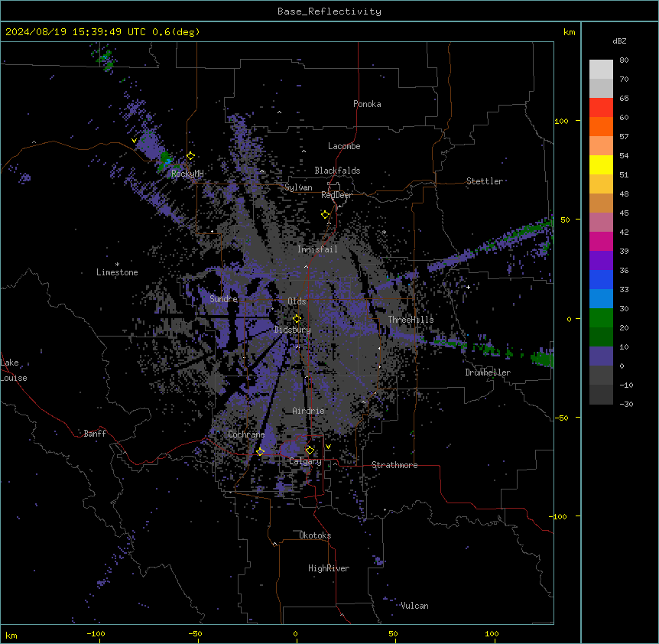659x644 pixels.
Task: Click the Limestone label
Action: (117, 272)
